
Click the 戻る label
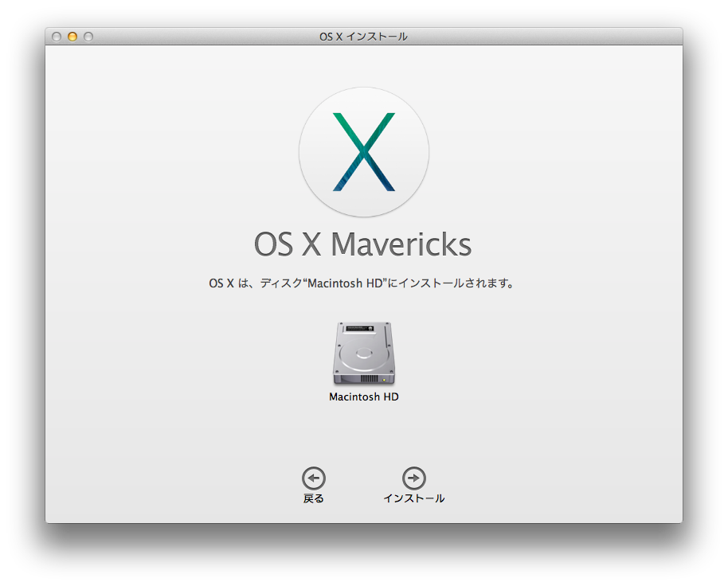pos(313,498)
